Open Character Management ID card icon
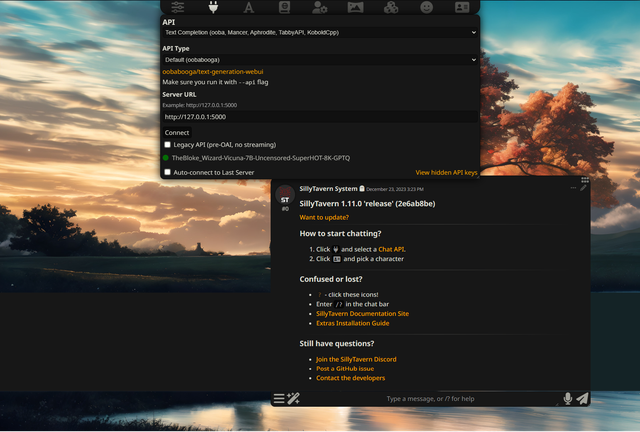Viewport: 640px width, 432px height. coord(462,7)
